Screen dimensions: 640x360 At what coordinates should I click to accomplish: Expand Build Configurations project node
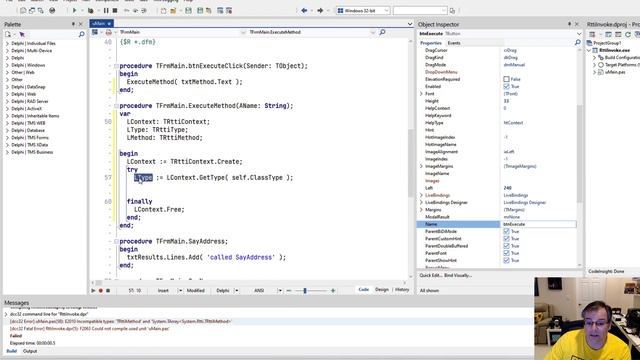click(595, 58)
